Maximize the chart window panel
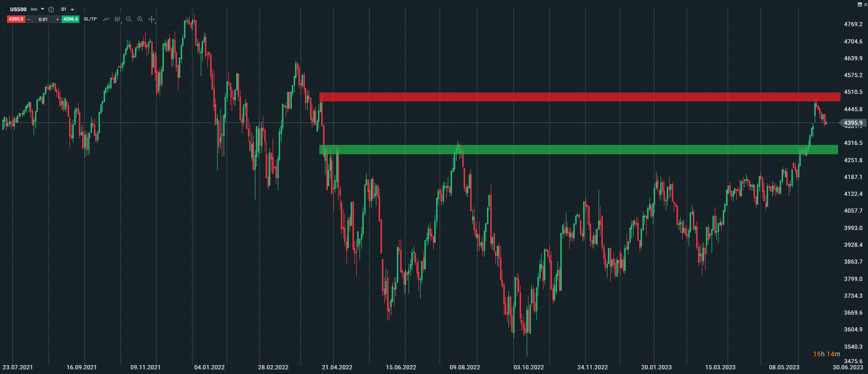The height and width of the screenshot is (374, 868). 860,4
